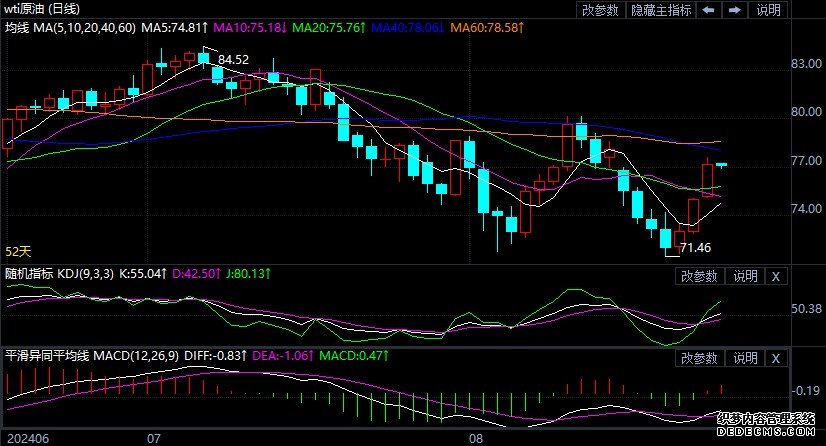Click the K:55.04 value
The height and width of the screenshot is (446, 826).
(143, 274)
